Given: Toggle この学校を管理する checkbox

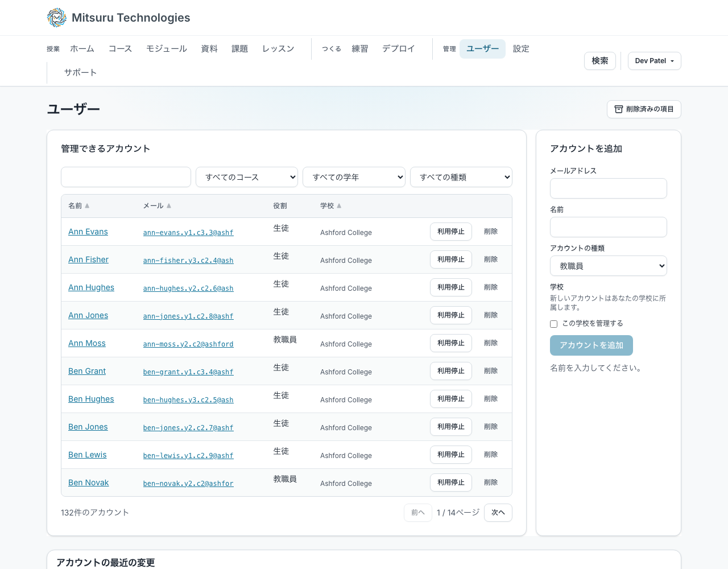Looking at the screenshot, I should click(x=553, y=324).
